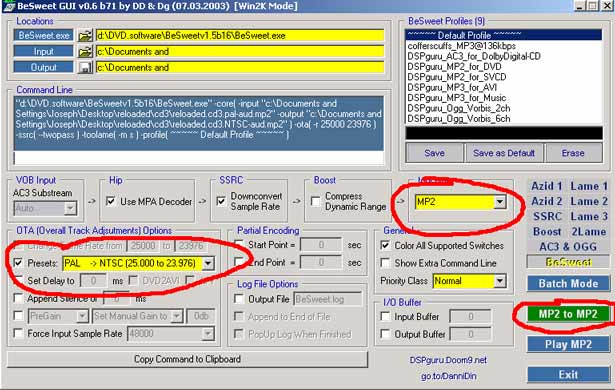Image resolution: width=615 pixels, height=390 pixels.
Task: Click the Batch Mode button
Action: pyautogui.click(x=568, y=283)
